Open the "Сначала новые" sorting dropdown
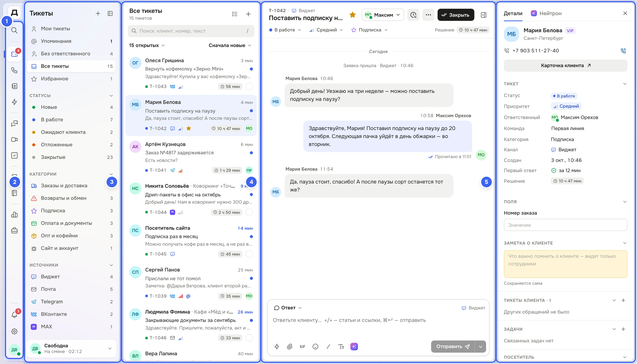 tap(230, 45)
